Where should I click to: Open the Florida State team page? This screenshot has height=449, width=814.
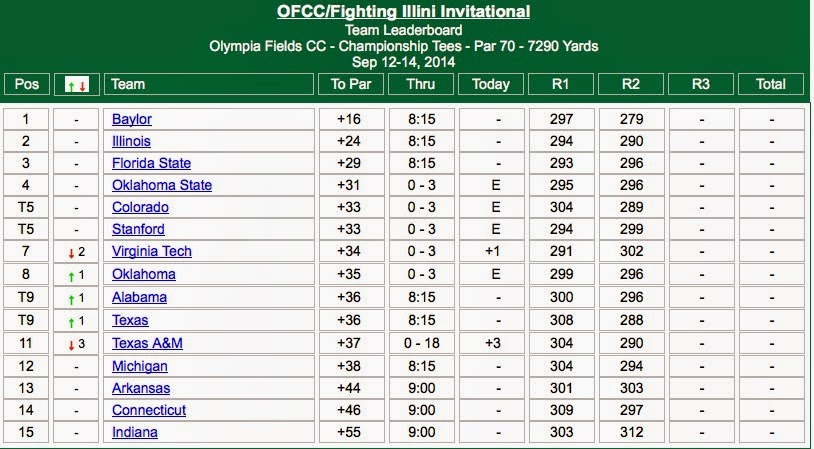(152, 163)
